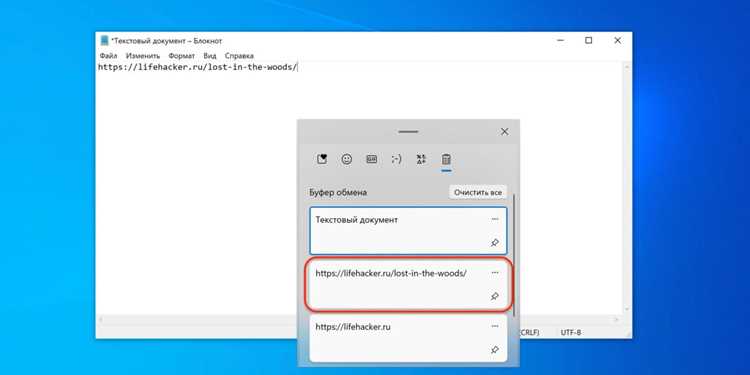Open more options for https://lifehacker.ru item
The width and height of the screenshot is (750, 375).
click(495, 326)
